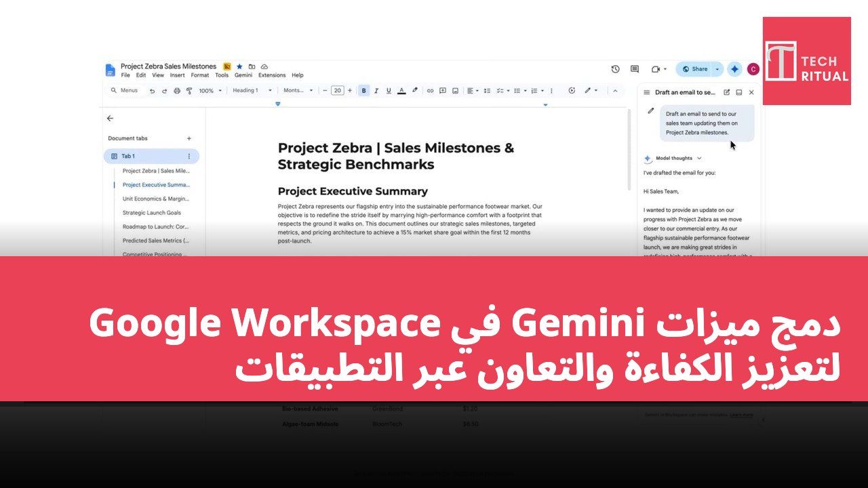
Task: Toggle the Gemini side panel spark icon
Action: point(734,69)
